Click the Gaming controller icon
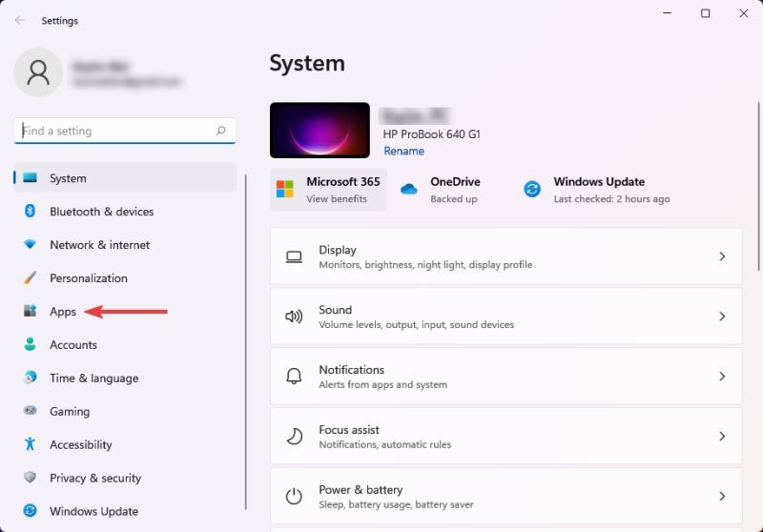The height and width of the screenshot is (532, 763). tap(30, 412)
